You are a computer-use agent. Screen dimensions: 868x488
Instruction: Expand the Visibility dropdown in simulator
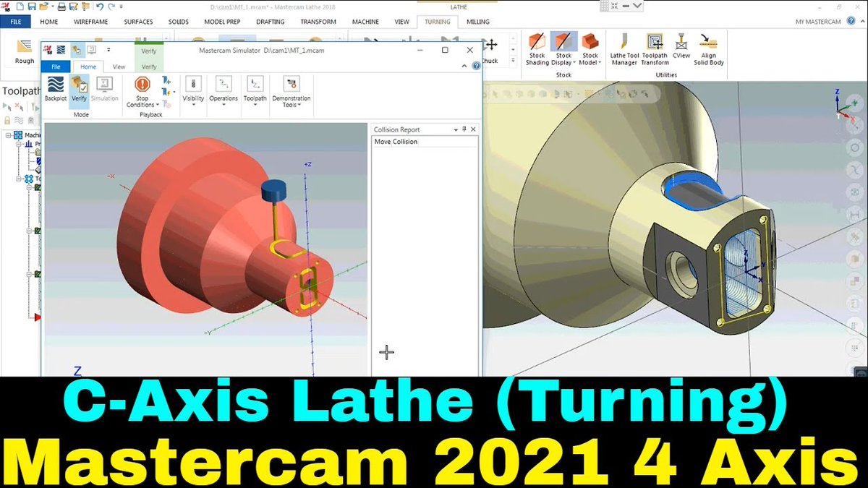pyautogui.click(x=193, y=91)
